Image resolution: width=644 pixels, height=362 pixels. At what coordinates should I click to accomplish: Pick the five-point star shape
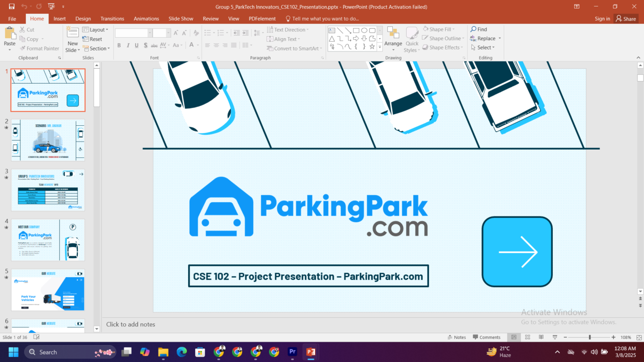[x=372, y=47]
